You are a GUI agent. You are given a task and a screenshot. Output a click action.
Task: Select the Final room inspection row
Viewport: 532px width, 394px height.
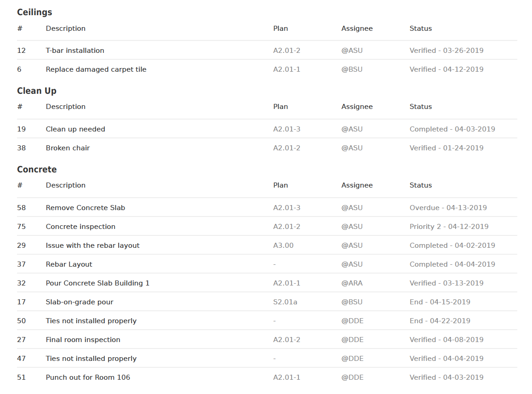(83, 340)
